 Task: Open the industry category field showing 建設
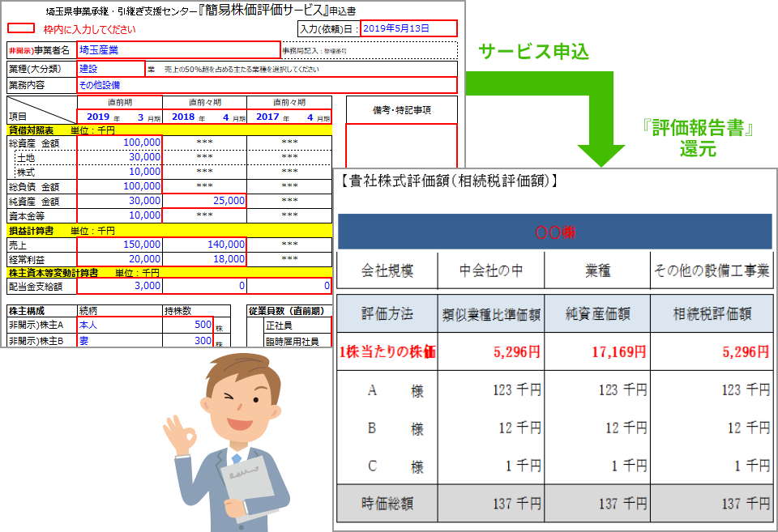tap(110, 69)
